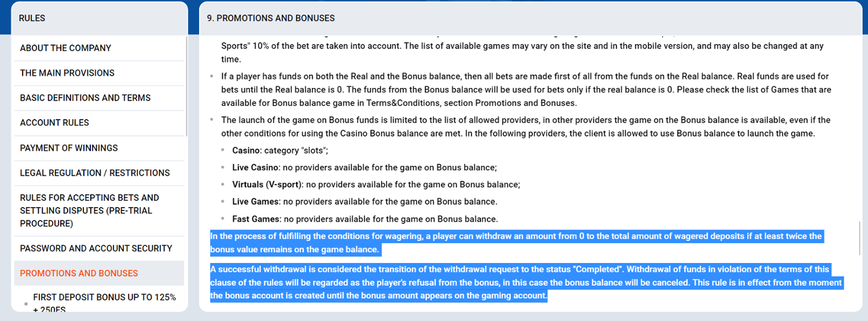The image size is (868, 321).
Task: Click the highlighted paragraph about wagering conditions
Action: pos(515,243)
